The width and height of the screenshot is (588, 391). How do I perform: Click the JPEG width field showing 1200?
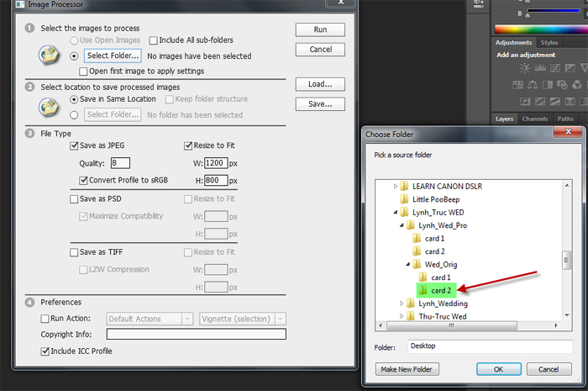click(x=216, y=163)
